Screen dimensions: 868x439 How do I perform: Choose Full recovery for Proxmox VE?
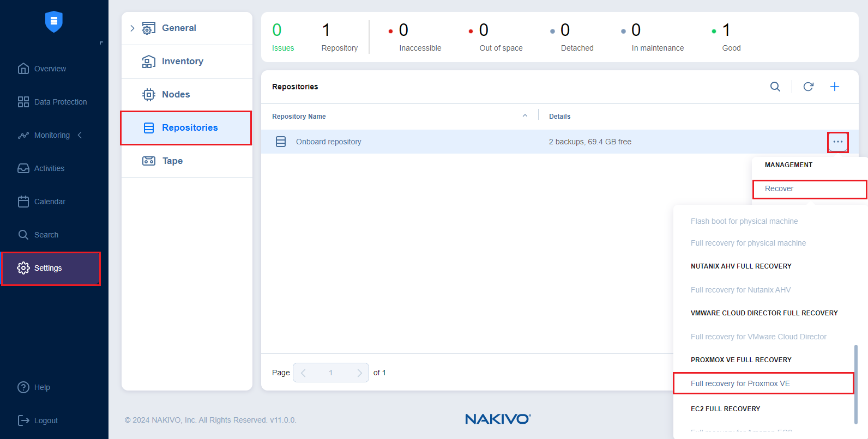click(x=740, y=383)
